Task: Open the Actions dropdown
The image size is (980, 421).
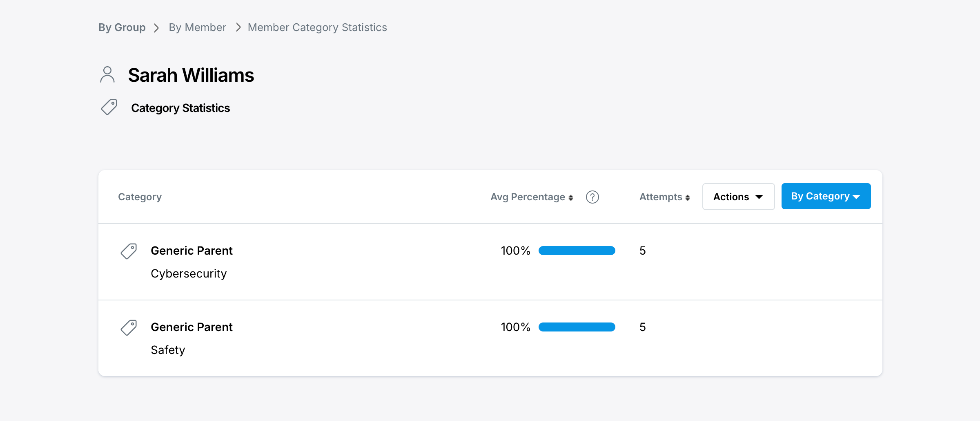Action: (x=738, y=197)
